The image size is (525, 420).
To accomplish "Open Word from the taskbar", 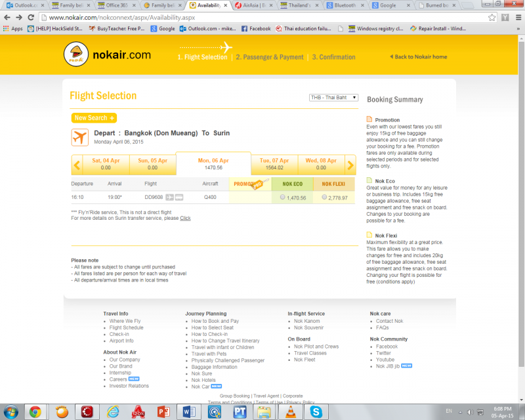I will pyautogui.click(x=189, y=412).
